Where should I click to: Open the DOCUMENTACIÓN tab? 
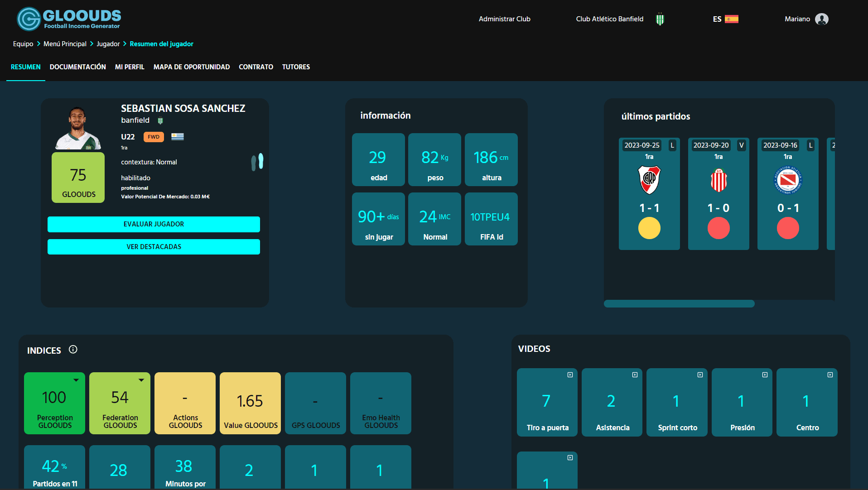pos(78,67)
